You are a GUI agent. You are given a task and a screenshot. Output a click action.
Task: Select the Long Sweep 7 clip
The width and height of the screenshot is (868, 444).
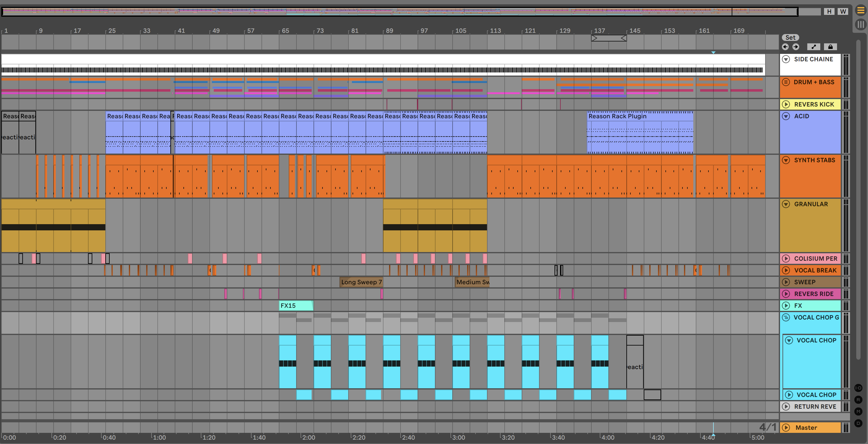click(361, 282)
